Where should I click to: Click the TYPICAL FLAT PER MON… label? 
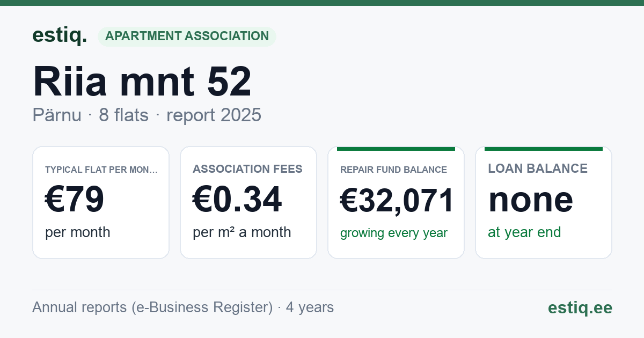(101, 170)
